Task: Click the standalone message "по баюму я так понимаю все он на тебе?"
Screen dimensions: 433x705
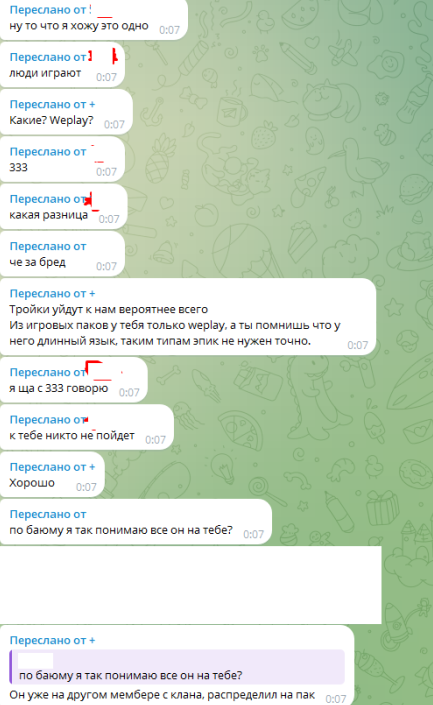Action: coord(121,530)
